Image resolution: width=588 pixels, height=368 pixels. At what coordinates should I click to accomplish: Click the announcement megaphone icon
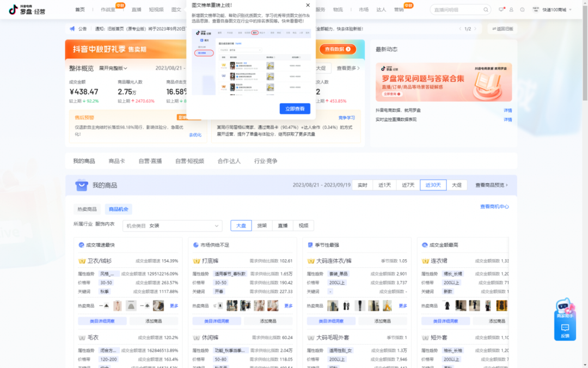coord(72,28)
